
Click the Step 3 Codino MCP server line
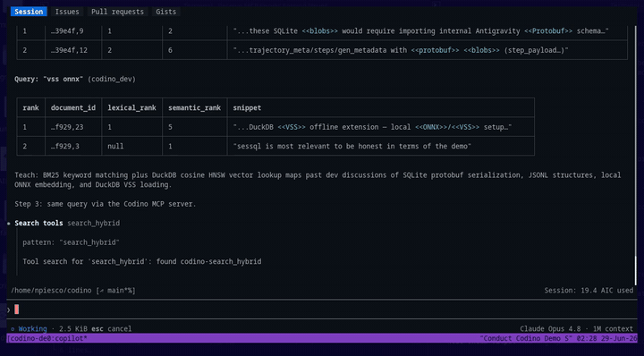point(106,204)
